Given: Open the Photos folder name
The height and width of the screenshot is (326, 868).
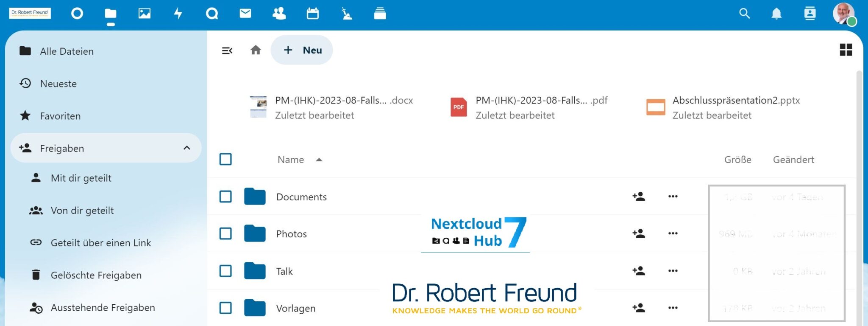Looking at the screenshot, I should click(291, 234).
